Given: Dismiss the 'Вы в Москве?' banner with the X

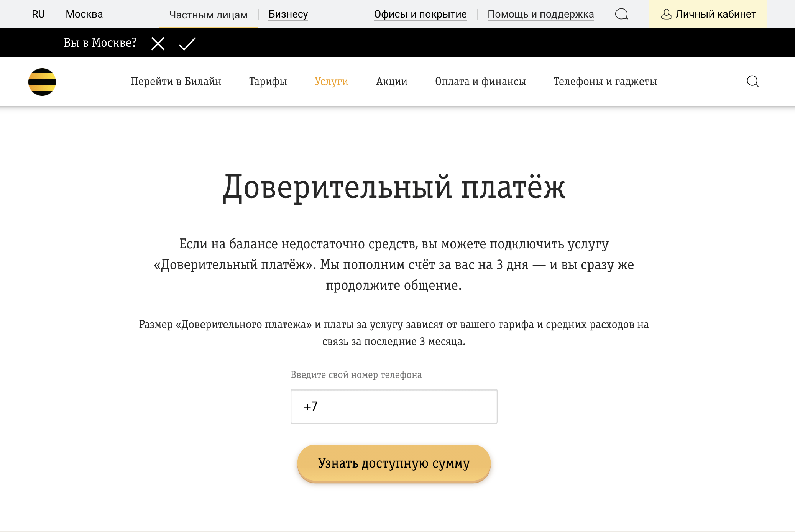Looking at the screenshot, I should 157,43.
